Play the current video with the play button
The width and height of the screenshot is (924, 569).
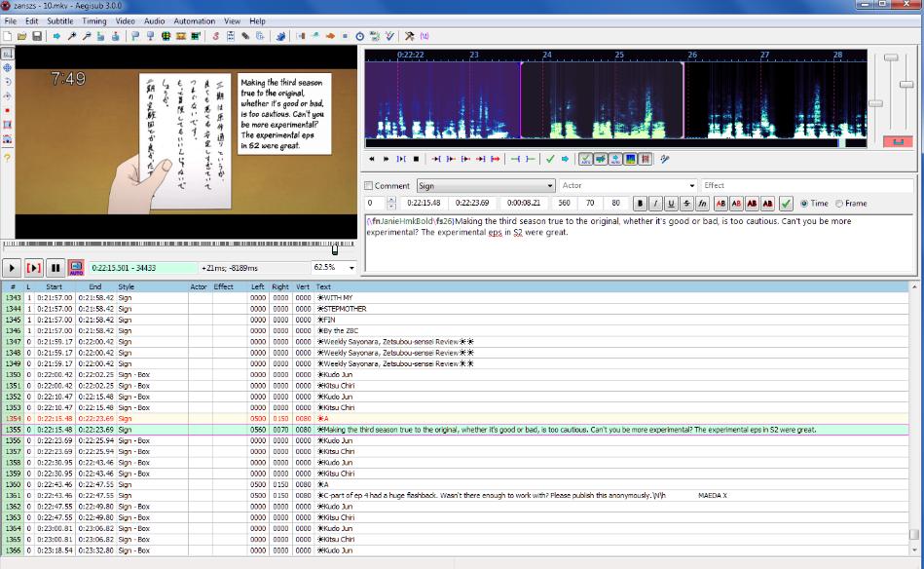pos(10,267)
